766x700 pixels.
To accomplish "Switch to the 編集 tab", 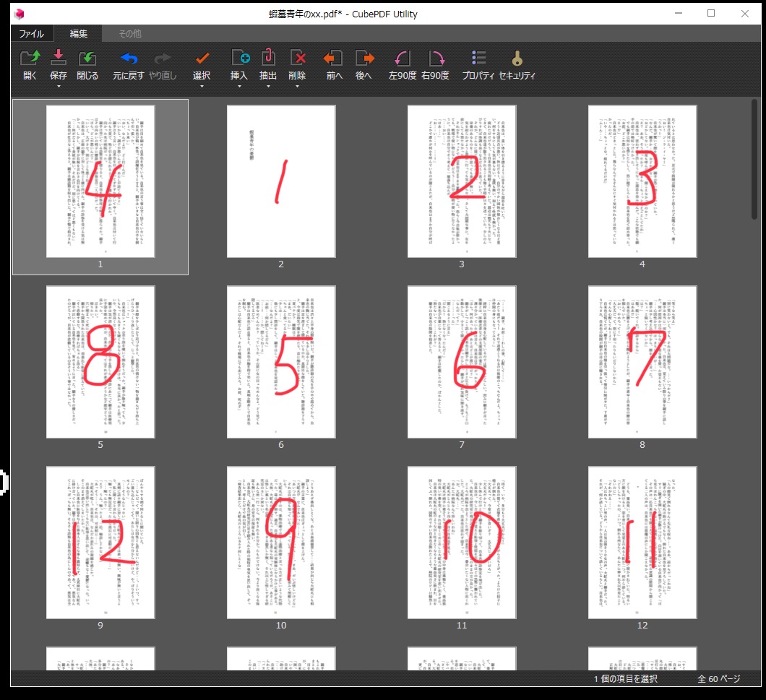I will pos(78,34).
